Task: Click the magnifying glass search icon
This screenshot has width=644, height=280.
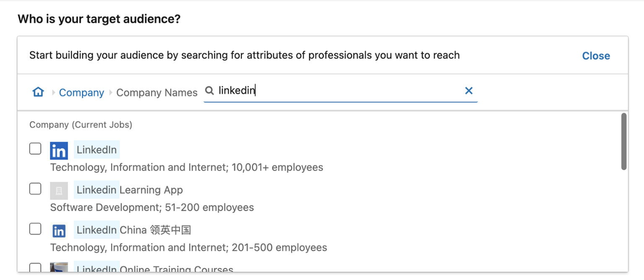Action: pos(209,91)
